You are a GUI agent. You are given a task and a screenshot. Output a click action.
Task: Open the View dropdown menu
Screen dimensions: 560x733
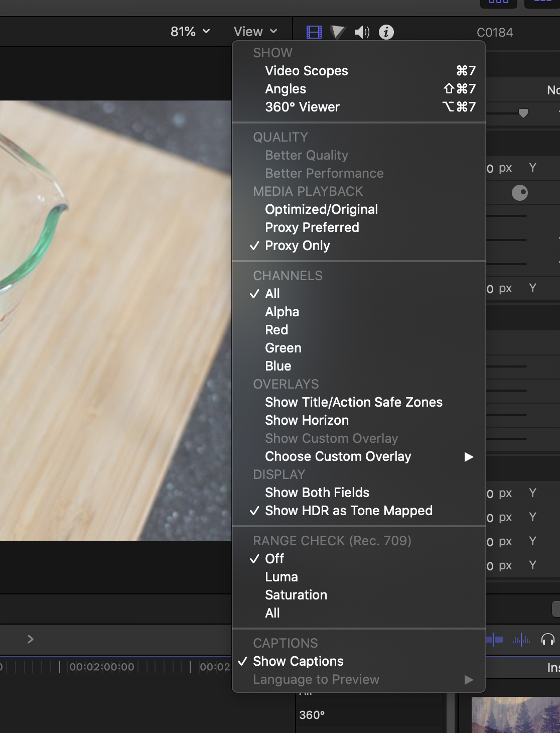tap(255, 32)
